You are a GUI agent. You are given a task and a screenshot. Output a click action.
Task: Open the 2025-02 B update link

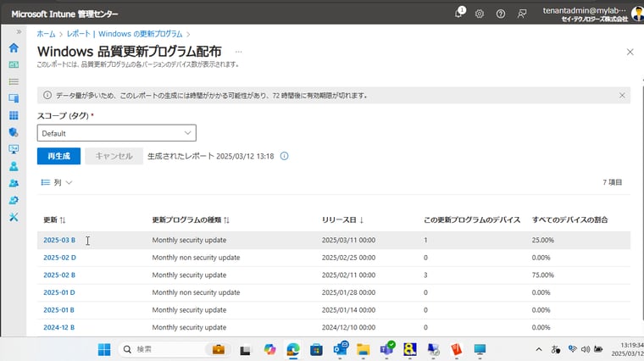coord(59,275)
